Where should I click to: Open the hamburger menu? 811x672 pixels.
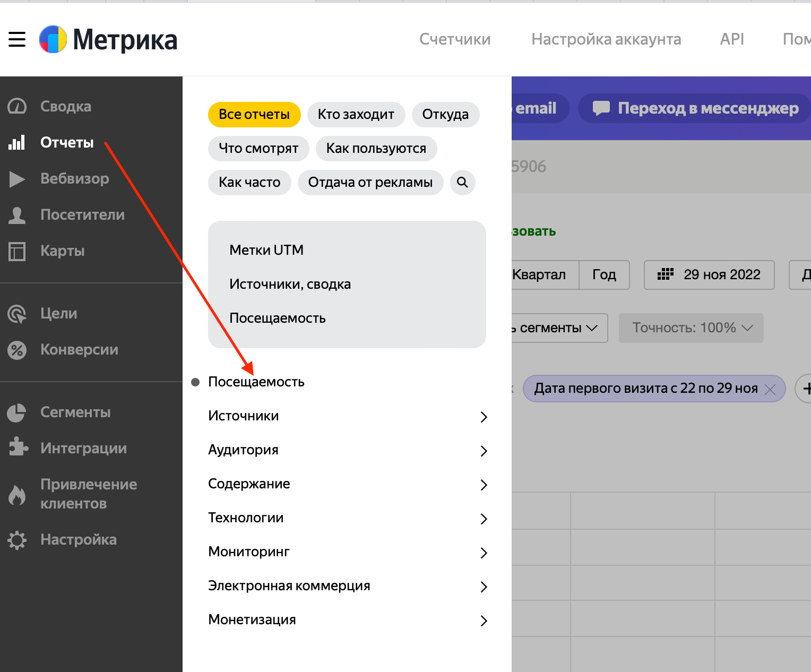point(16,39)
